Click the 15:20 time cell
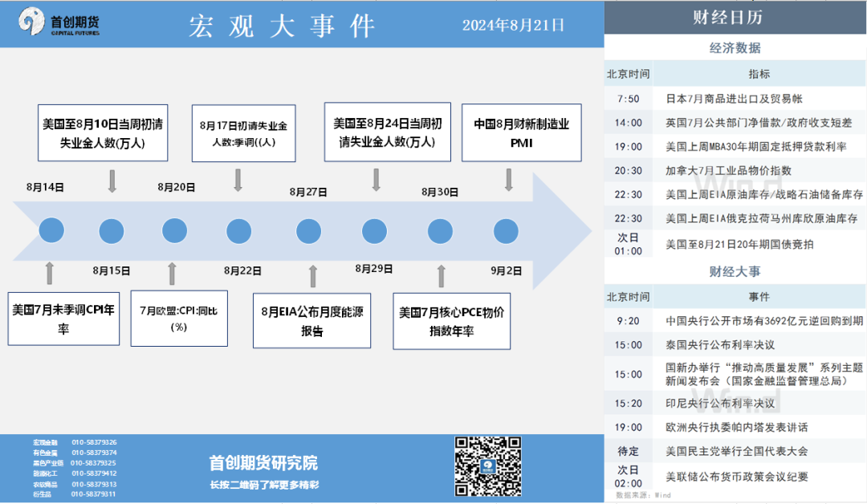Viewport: 867px width, 504px height. pyautogui.click(x=628, y=404)
